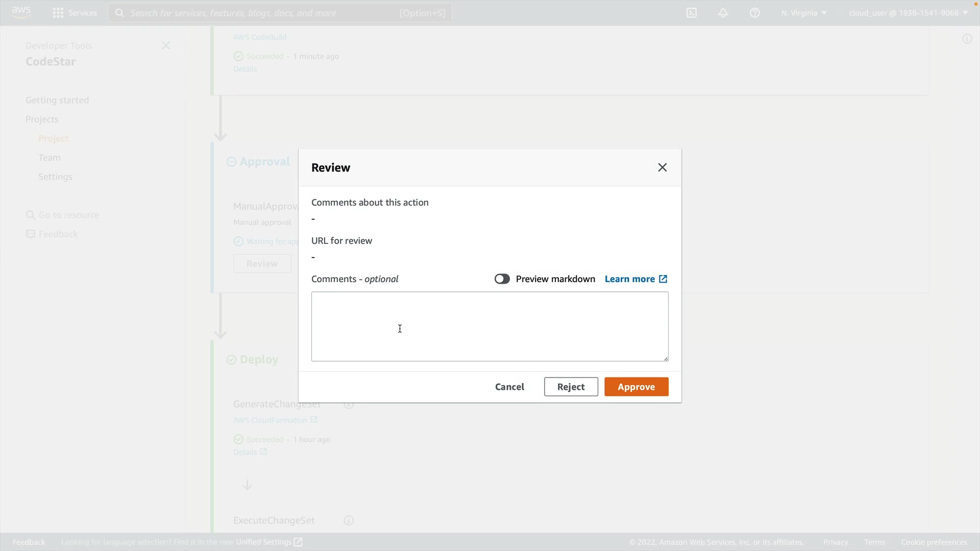The width and height of the screenshot is (980, 551).
Task: Collapse the Developer Tools side panel
Action: [166, 45]
